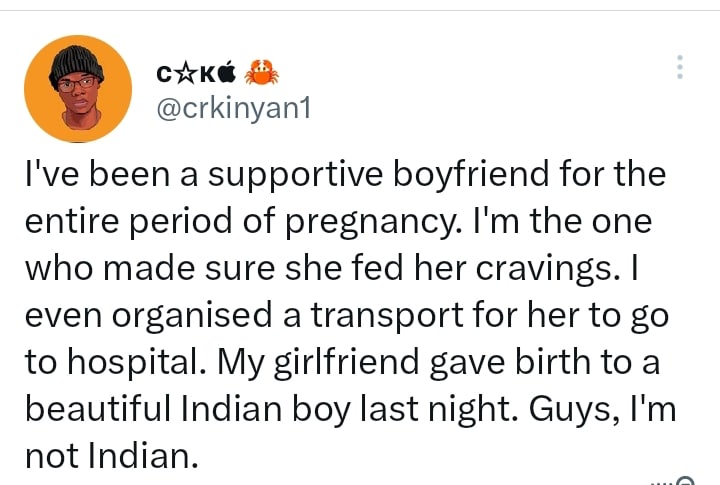Click the word "supportive" in the tweet
720x485 pixels.
coord(295,176)
